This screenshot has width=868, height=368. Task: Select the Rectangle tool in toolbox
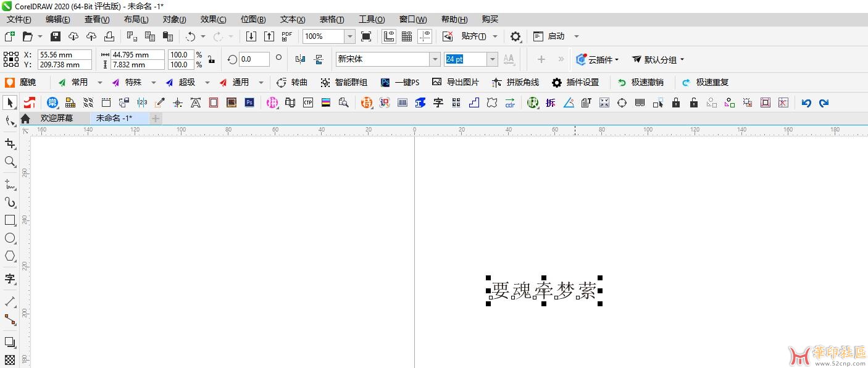pos(10,220)
